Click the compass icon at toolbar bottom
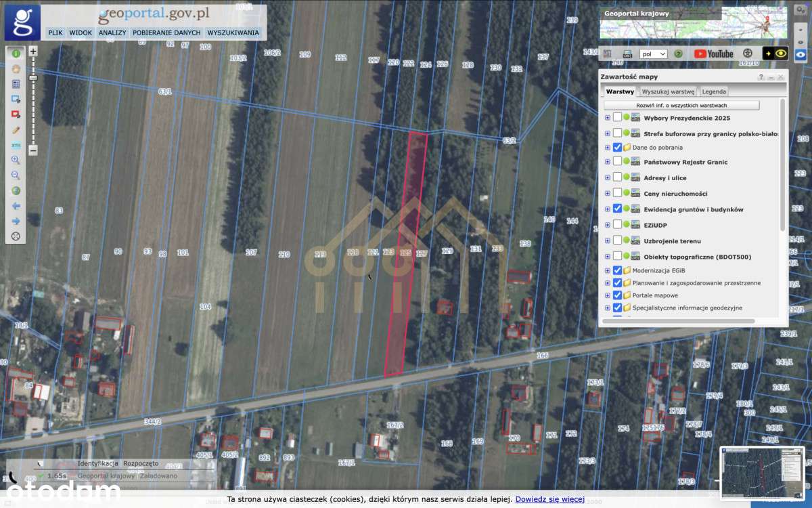Screen dimensions: 812x508 (16, 236)
